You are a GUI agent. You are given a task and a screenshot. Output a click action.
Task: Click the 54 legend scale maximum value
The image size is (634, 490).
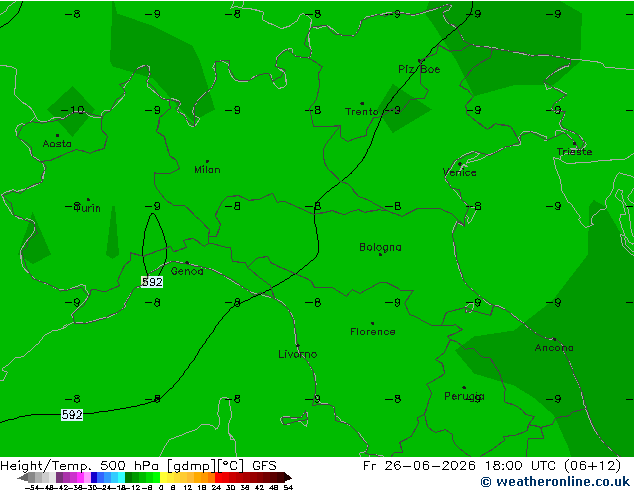tap(288, 487)
